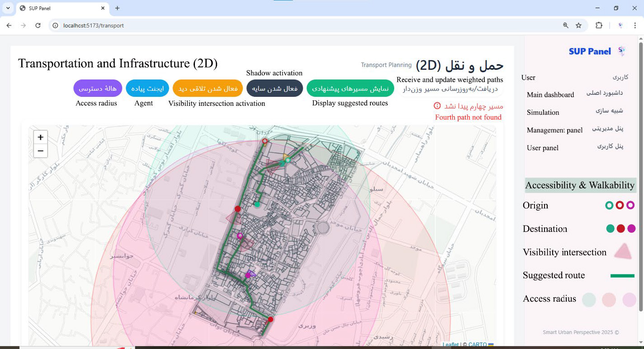Toggle the orange Visibility intersection activation button
This screenshot has width=644, height=349.
(x=208, y=88)
